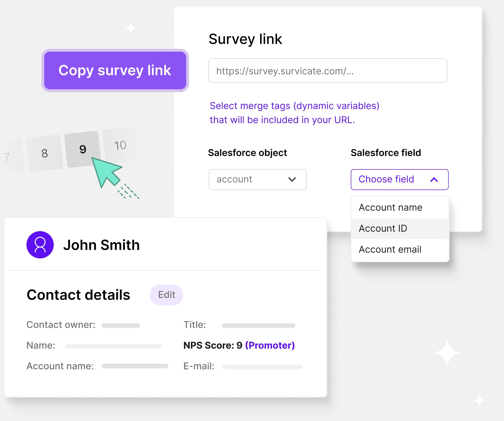504x421 pixels.
Task: Choose Account ID in the dropdown list
Action: pos(383,228)
